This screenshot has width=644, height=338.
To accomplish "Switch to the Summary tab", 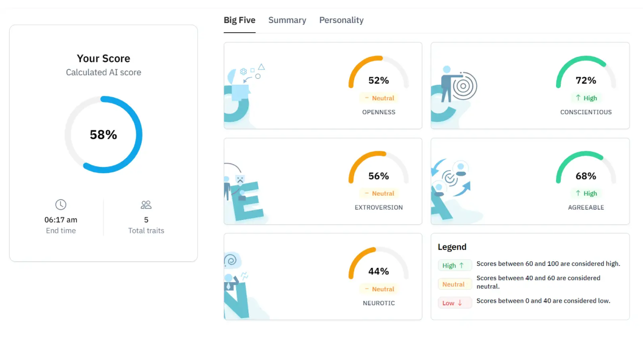I will coord(287,20).
